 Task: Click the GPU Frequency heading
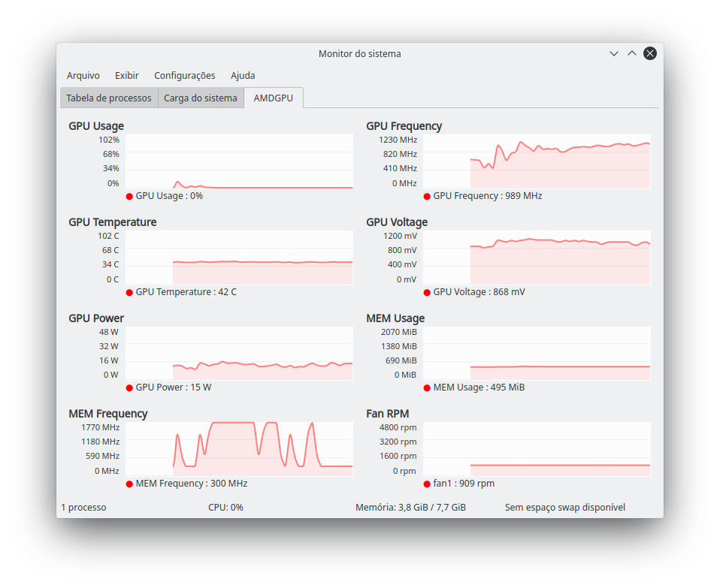(x=404, y=126)
